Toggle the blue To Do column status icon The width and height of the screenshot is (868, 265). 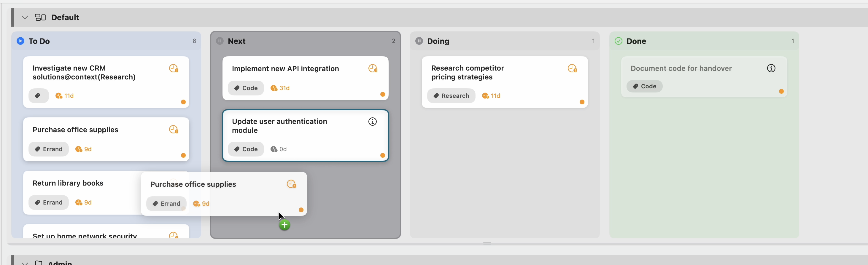click(20, 41)
